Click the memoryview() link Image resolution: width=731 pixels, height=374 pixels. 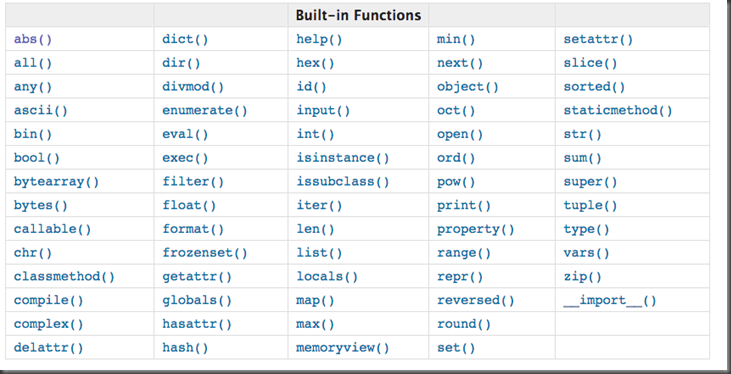pos(343,348)
